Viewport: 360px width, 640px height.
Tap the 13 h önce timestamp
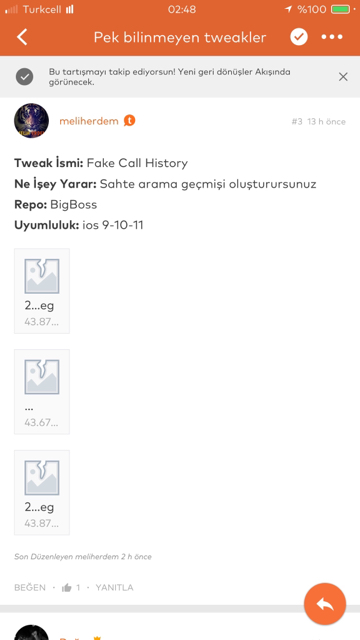[327, 122]
